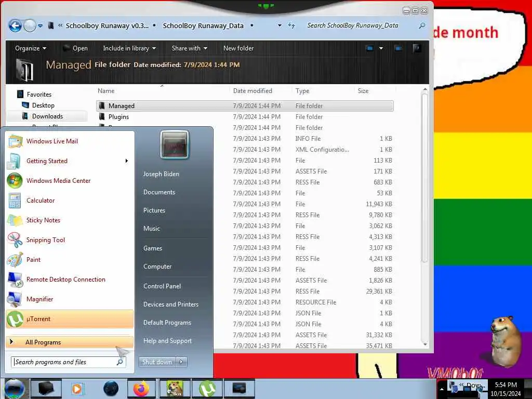Open shut down options arrow
This screenshot has width=532, height=399.
click(181, 362)
